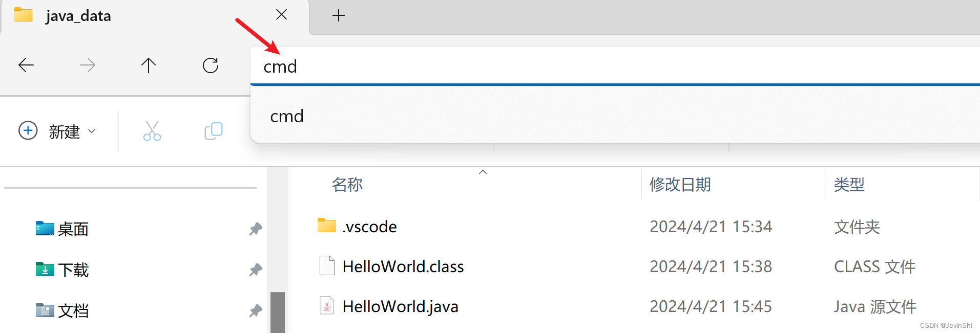Click the Cut scissors icon

[152, 131]
